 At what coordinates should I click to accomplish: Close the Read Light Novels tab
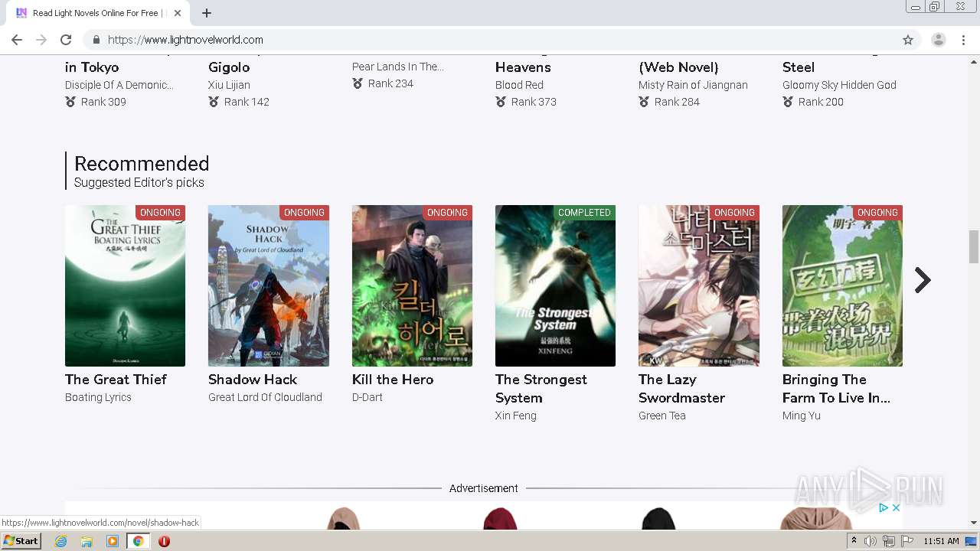click(x=178, y=13)
